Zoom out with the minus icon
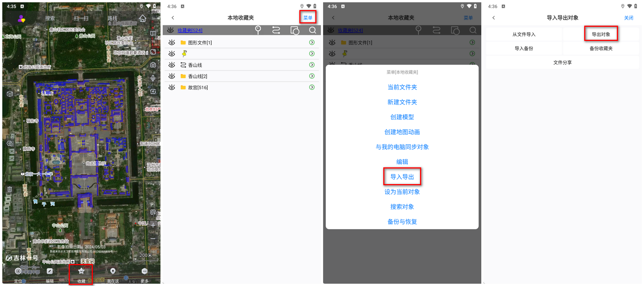 153,238
